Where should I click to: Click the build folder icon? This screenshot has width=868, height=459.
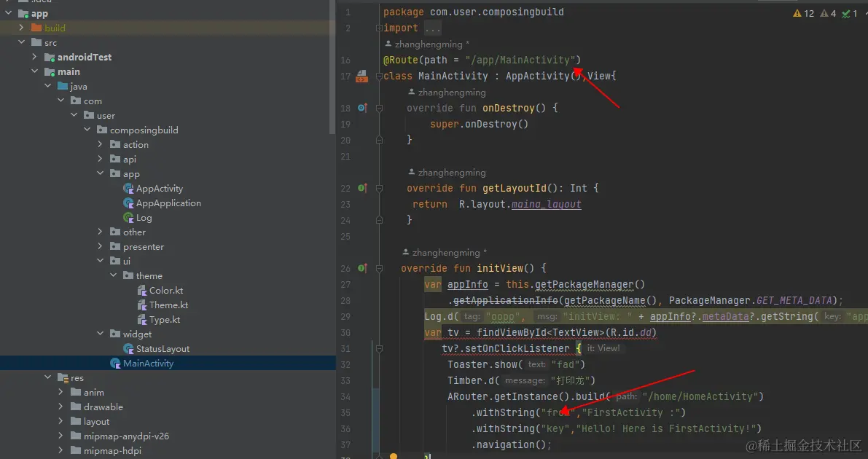[36, 28]
